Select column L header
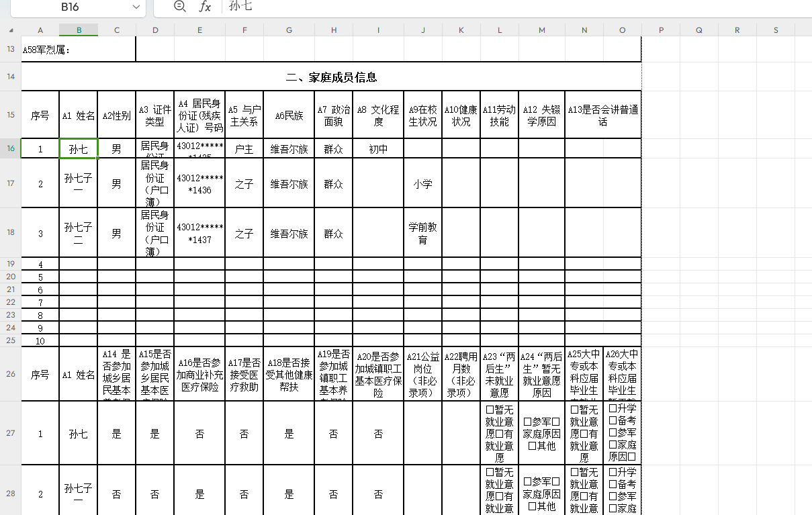 (499, 30)
